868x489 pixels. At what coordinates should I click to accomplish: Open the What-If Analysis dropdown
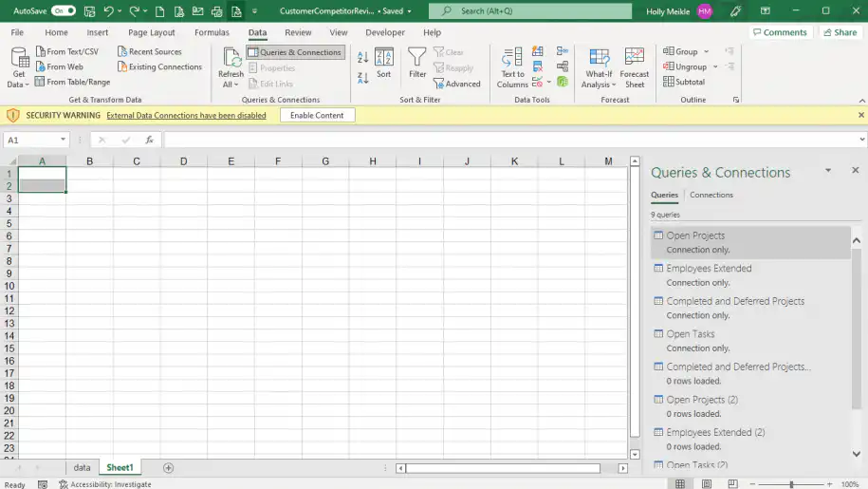599,68
